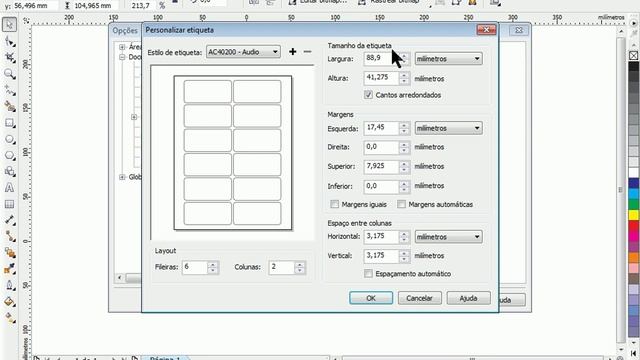Increase Altura with its up spinner arrow
This screenshot has height=360, width=640.
pyautogui.click(x=404, y=75)
